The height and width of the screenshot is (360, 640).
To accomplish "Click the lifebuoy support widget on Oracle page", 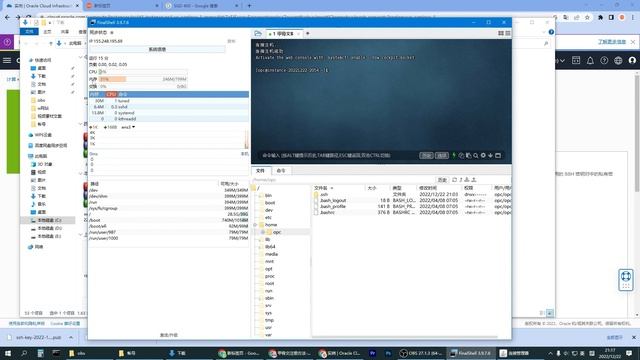I will (x=626, y=279).
